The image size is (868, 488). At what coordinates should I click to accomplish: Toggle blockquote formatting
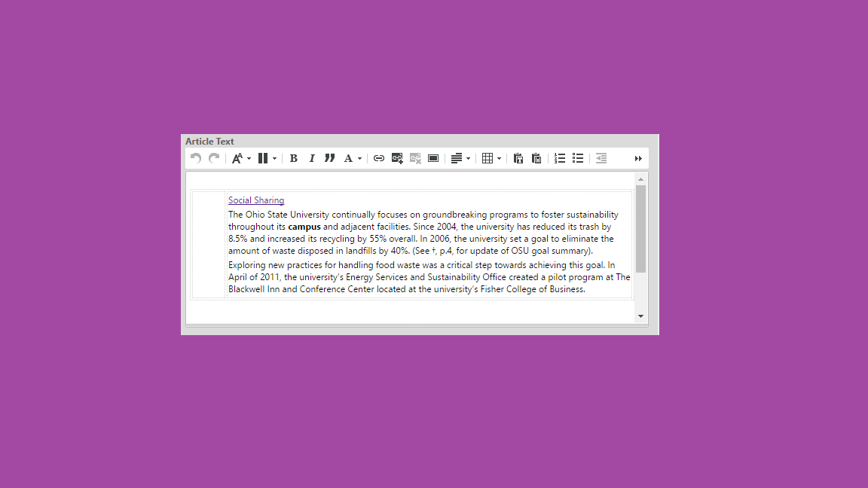[x=329, y=158]
